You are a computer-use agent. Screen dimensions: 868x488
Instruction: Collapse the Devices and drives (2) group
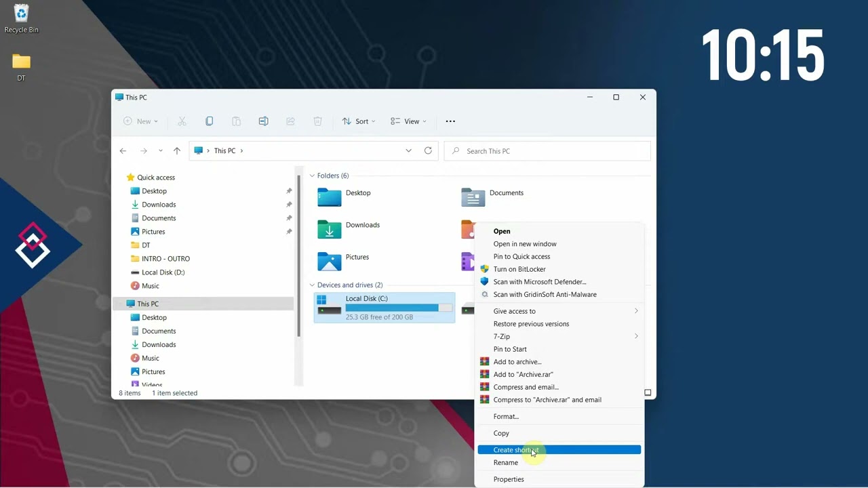pos(312,285)
